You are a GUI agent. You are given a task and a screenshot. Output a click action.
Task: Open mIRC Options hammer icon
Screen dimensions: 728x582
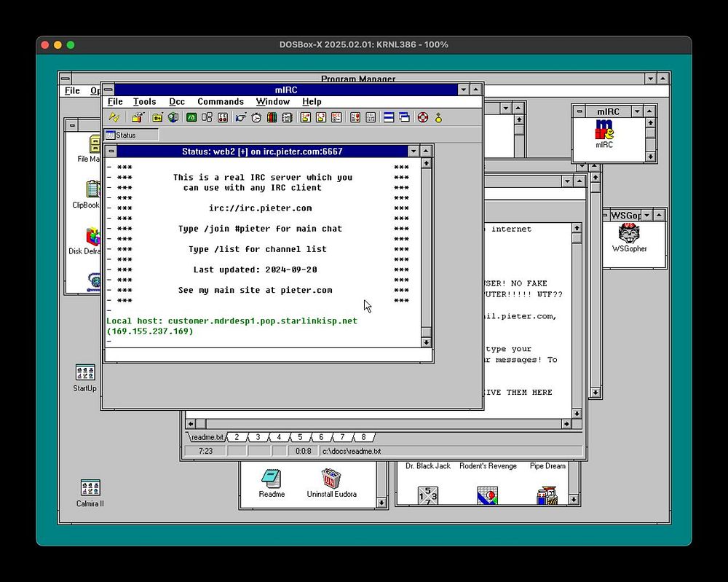click(x=137, y=117)
